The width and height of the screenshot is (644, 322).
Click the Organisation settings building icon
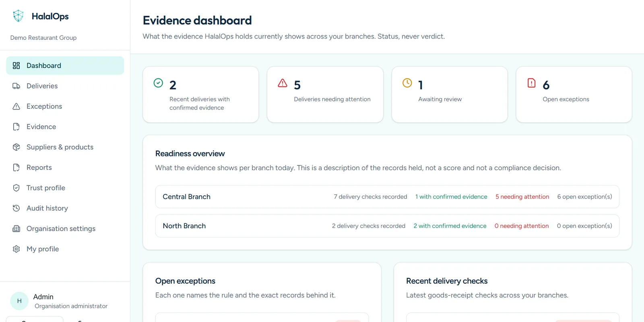pyautogui.click(x=16, y=229)
